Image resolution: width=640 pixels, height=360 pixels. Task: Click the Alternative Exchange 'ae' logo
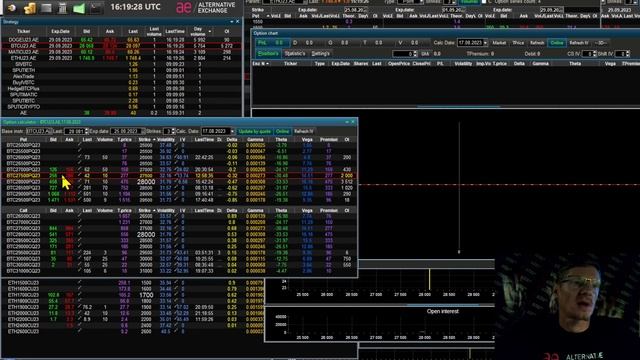[183, 7]
